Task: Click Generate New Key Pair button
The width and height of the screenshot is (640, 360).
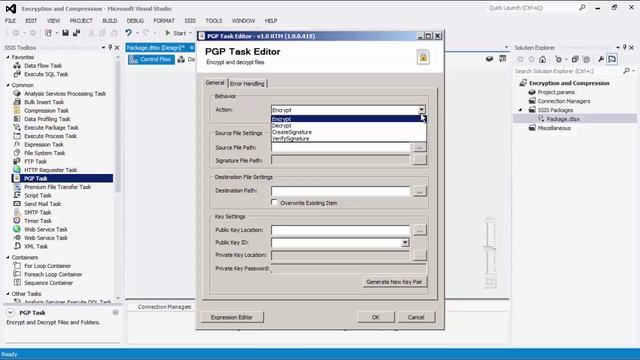Action: pos(394,282)
